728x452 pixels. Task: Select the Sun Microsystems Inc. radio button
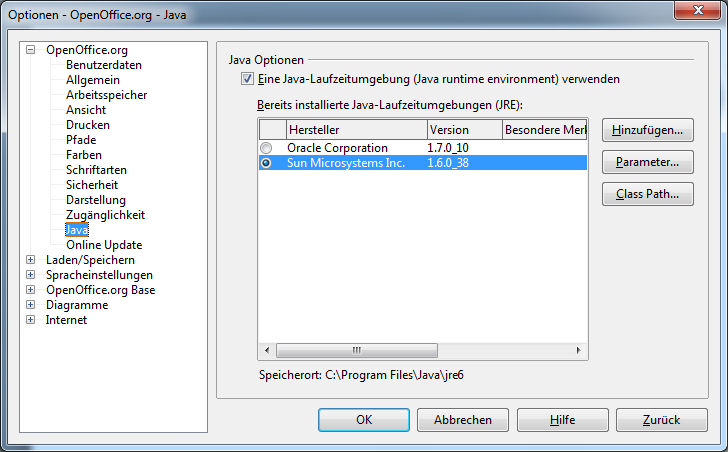tap(266, 163)
